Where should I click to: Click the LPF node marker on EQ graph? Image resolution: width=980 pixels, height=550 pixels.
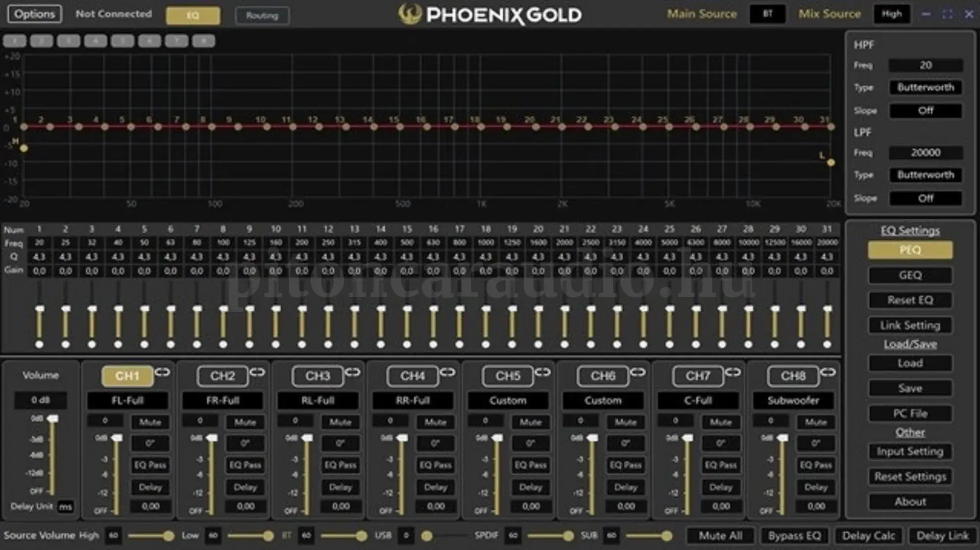point(831,163)
